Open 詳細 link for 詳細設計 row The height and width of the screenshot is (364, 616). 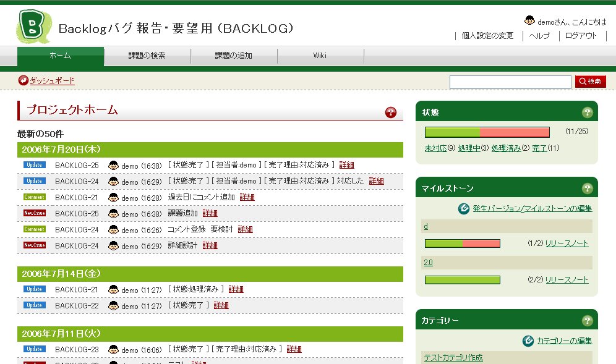(x=210, y=246)
